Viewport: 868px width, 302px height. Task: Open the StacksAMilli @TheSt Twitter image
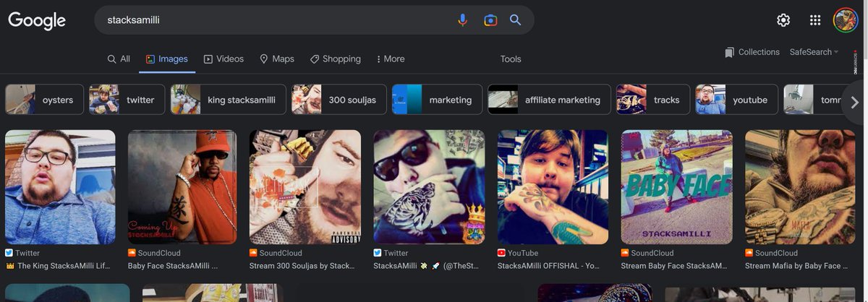[x=429, y=187]
